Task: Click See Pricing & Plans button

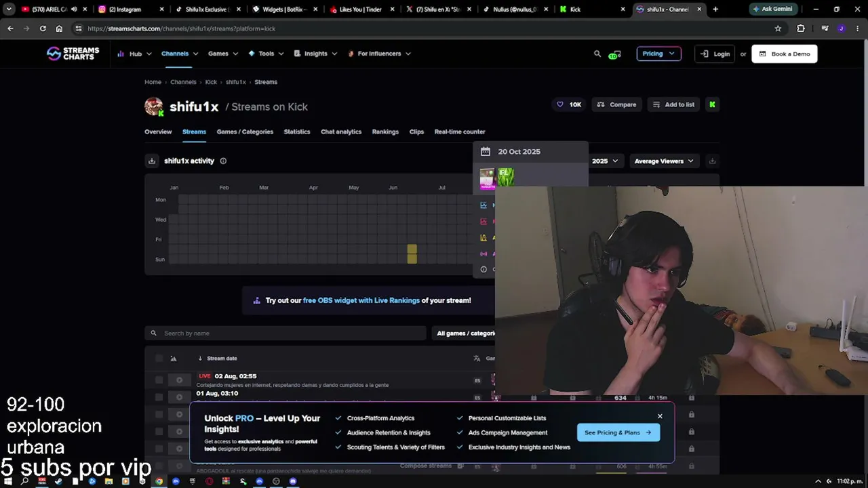Action: coord(618,432)
